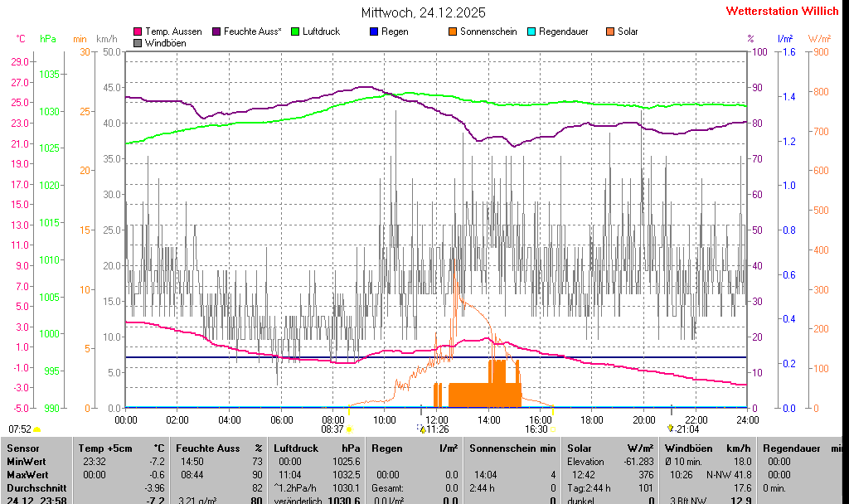849x504 pixels.
Task: Click the 12:00 tick on time axis
Action: point(436,419)
